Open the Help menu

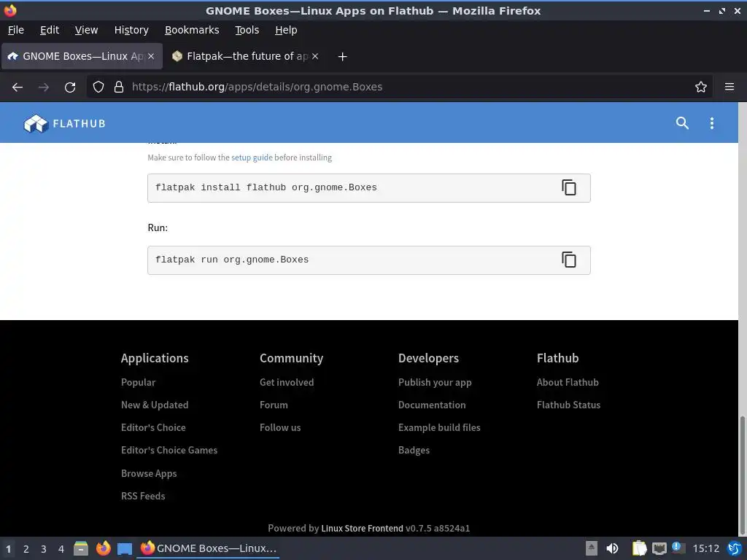286,30
